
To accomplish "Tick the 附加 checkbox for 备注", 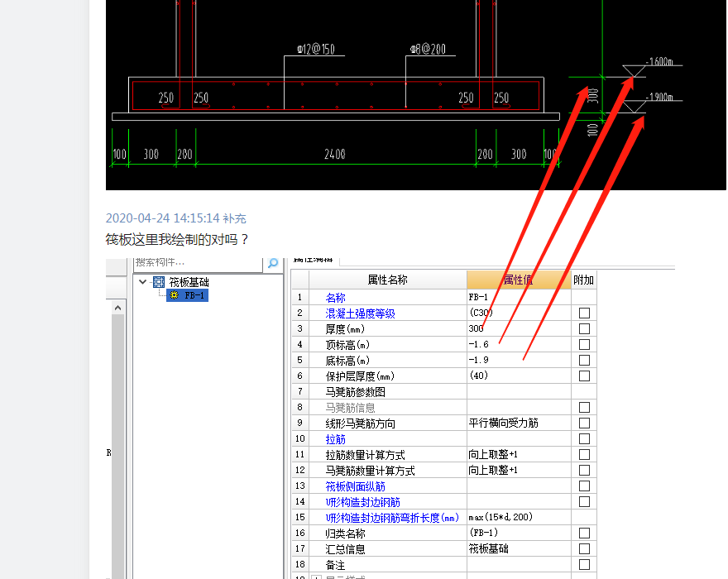I will pos(585,565).
